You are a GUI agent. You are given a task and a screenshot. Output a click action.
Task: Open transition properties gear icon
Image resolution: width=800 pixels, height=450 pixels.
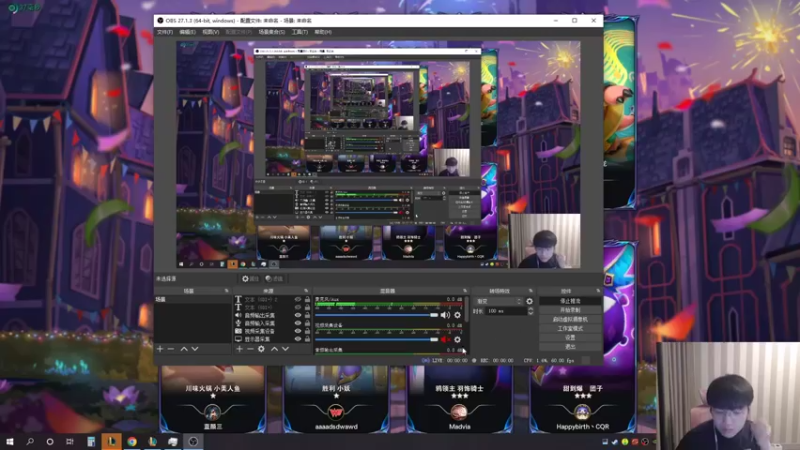point(530,302)
